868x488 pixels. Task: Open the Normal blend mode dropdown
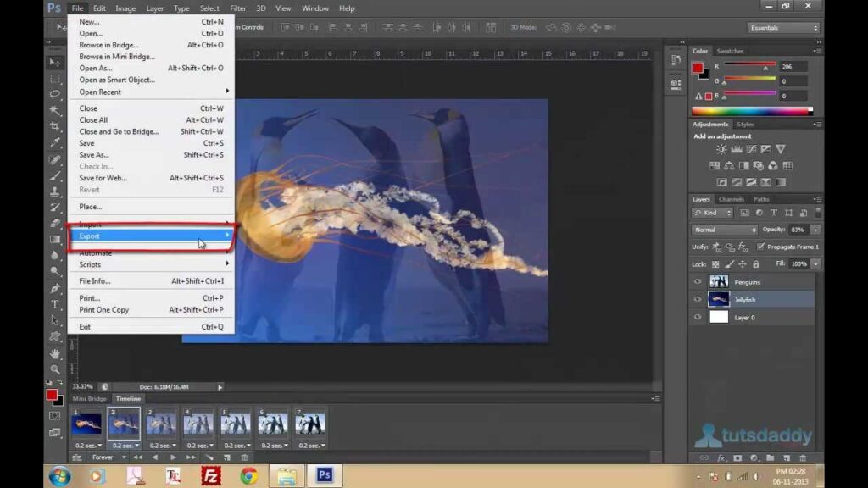click(x=725, y=230)
